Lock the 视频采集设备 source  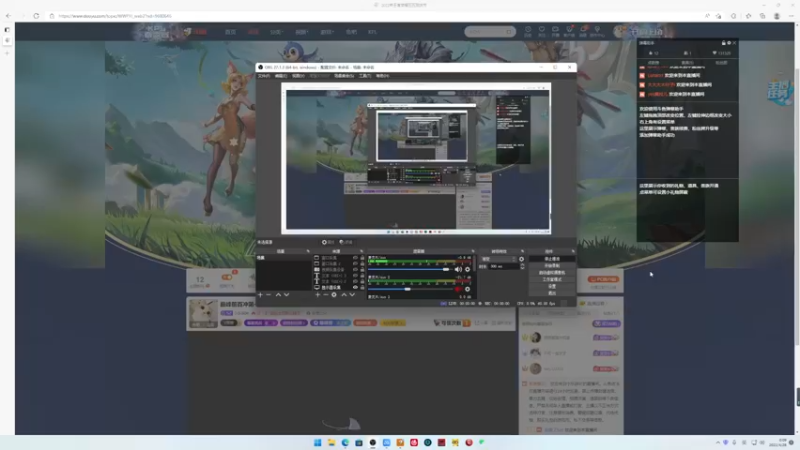362,270
